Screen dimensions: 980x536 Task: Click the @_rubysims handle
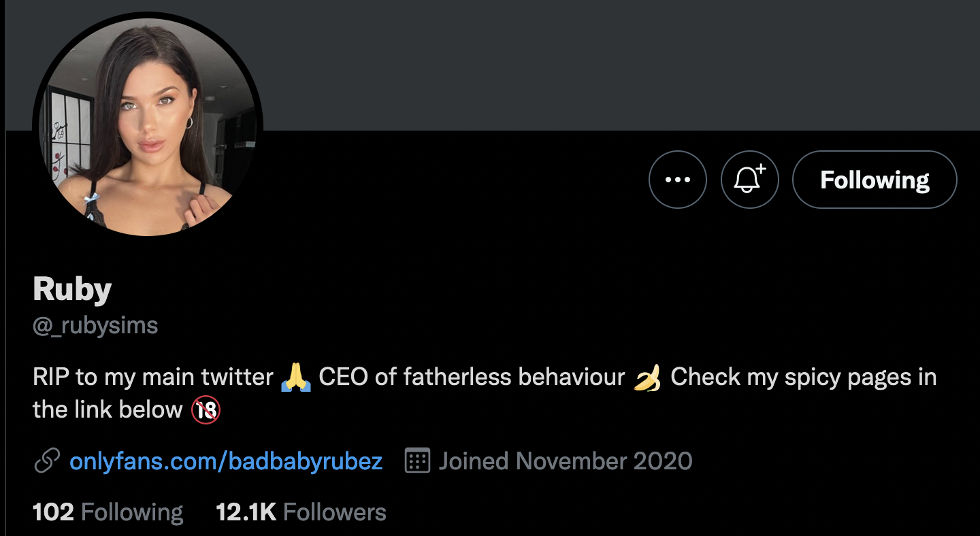pos(95,326)
